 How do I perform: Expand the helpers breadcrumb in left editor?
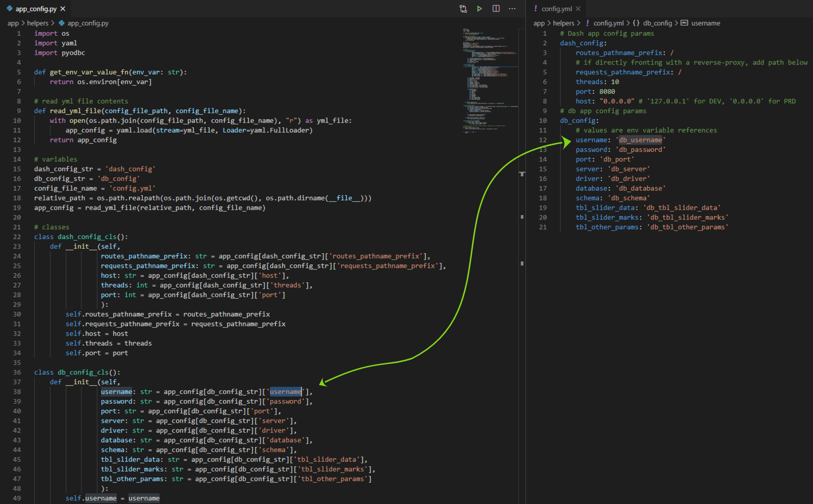pos(38,23)
